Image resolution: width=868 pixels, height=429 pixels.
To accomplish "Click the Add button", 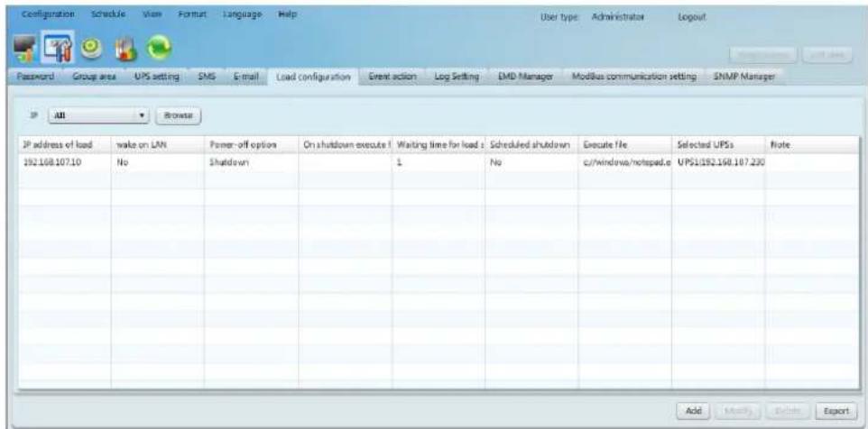I will click(x=694, y=411).
